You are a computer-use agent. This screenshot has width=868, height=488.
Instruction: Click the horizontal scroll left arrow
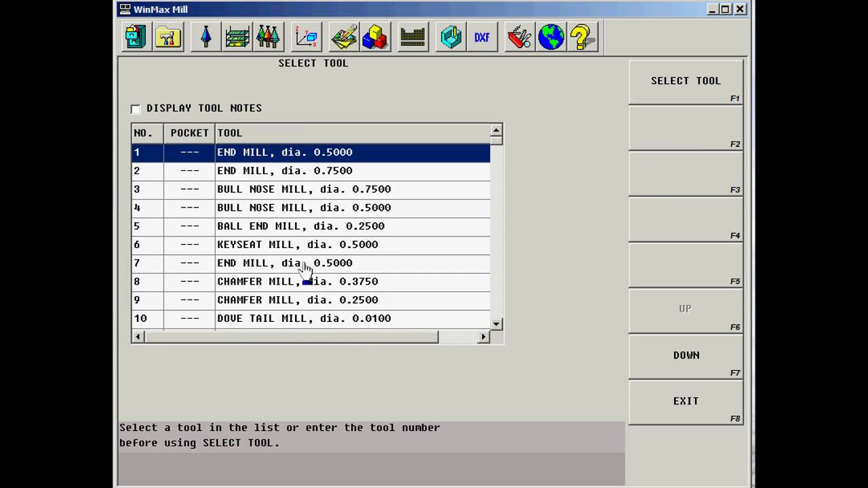138,336
